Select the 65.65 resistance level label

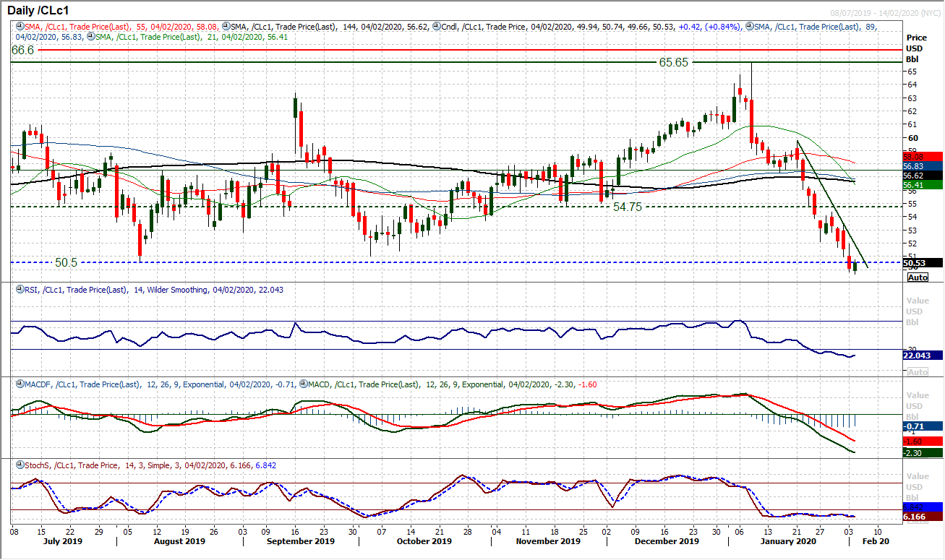(x=672, y=63)
